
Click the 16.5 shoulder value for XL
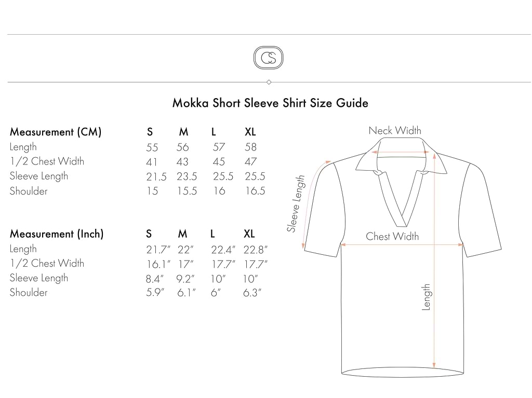255,191
